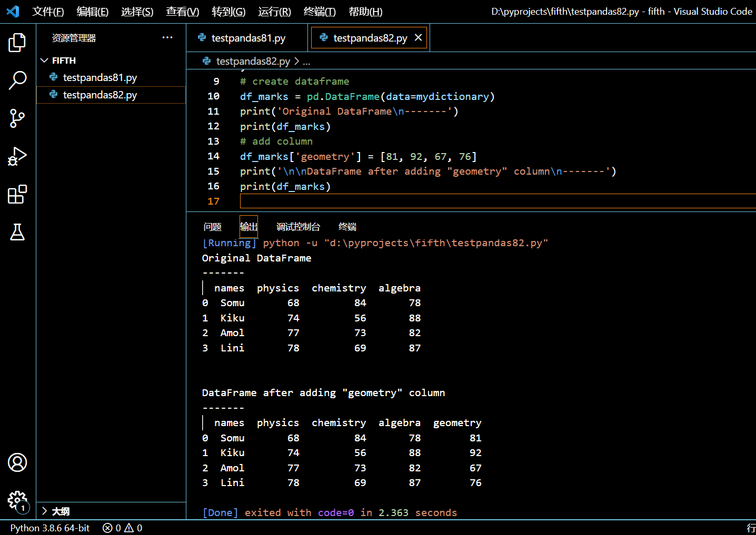756x535 pixels.
Task: Open the Manage gear icon
Action: tap(17, 501)
